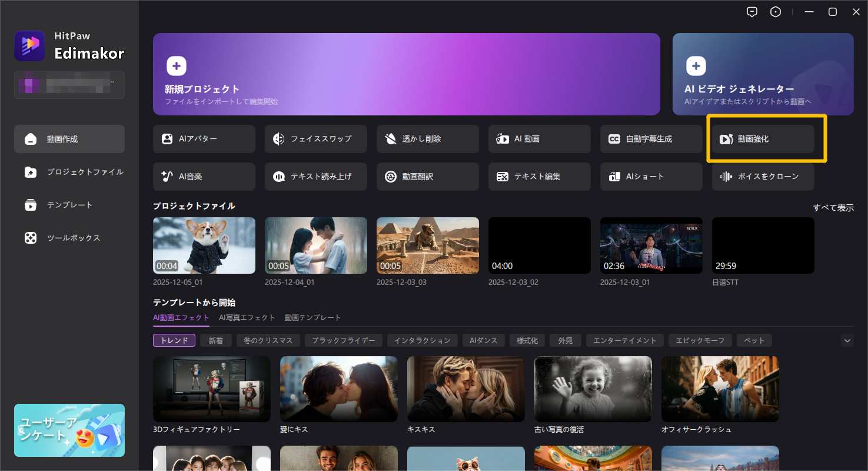Select the AI 動画 generator tool

(x=539, y=138)
